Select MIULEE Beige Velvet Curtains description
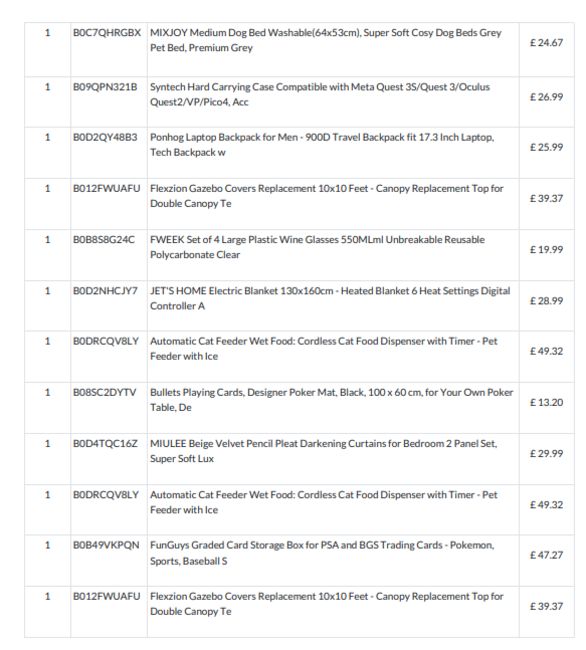The image size is (586, 650). point(324,451)
